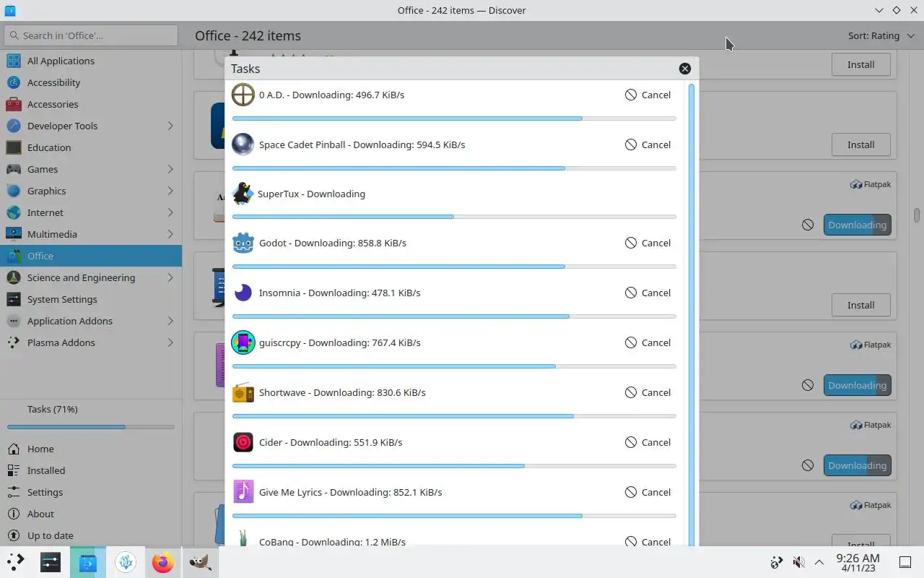Screen dimensions: 924x578
Task: Cancel the Insomnia download
Action: (648, 293)
